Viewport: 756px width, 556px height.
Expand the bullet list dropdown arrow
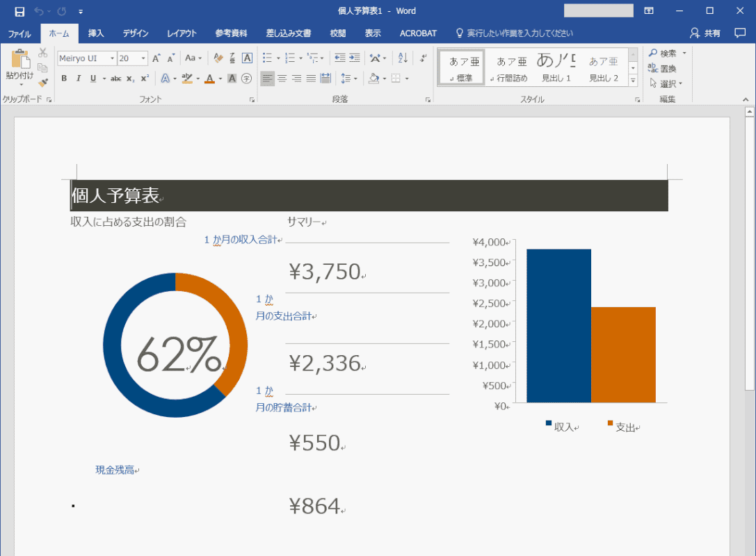click(278, 58)
